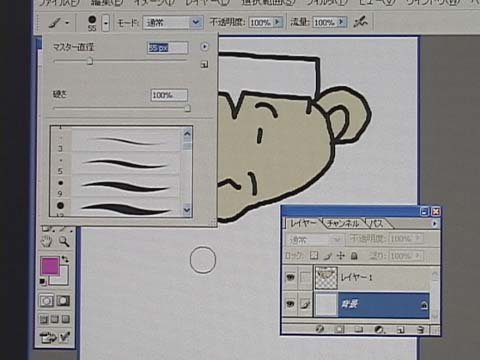480x360 pixels.
Task: Select the Hand tool
Action: pos(47,241)
